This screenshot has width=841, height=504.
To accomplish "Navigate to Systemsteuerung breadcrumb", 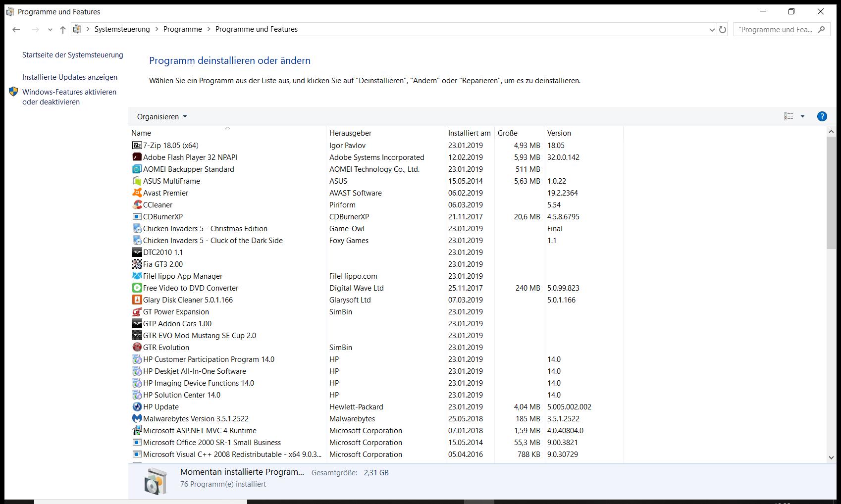I will pyautogui.click(x=122, y=29).
